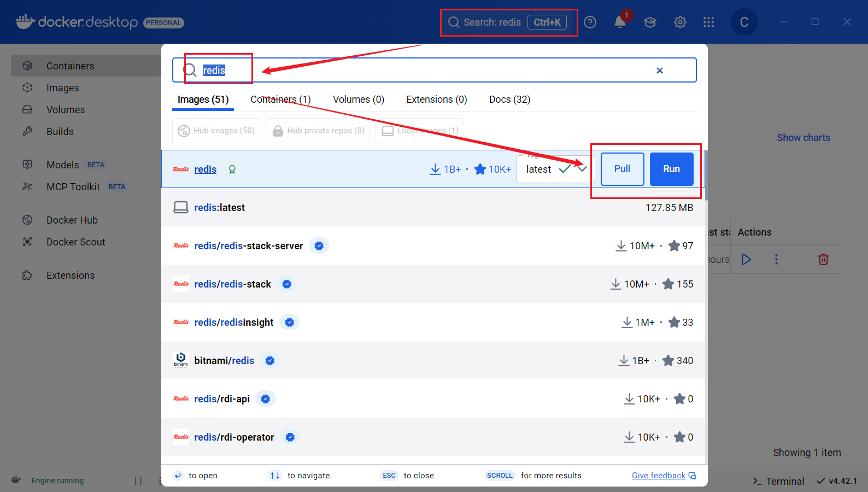
Task: Start the container with play icon
Action: 746,259
